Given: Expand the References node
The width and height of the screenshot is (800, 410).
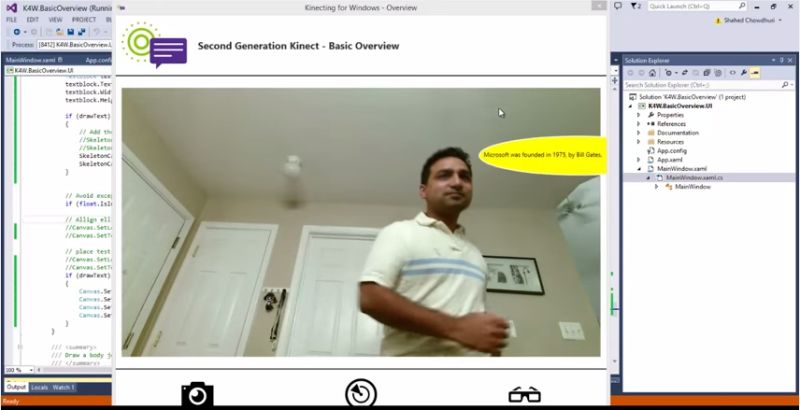Looking at the screenshot, I should click(638, 124).
